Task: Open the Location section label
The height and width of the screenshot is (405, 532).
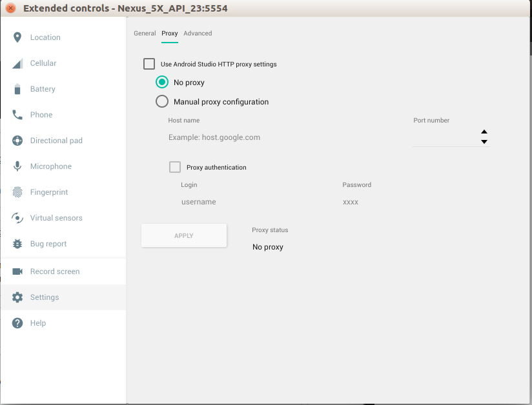Action: point(45,37)
